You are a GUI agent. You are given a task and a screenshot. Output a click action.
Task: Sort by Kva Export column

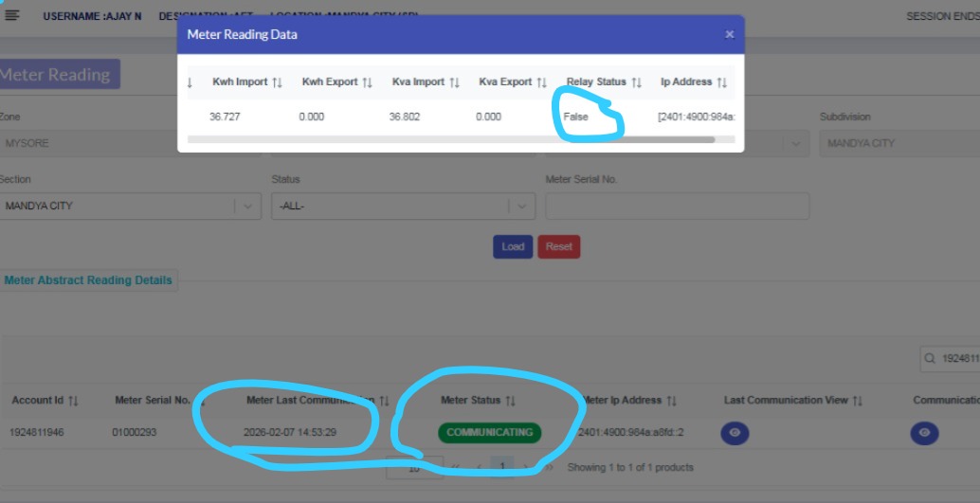(x=513, y=81)
